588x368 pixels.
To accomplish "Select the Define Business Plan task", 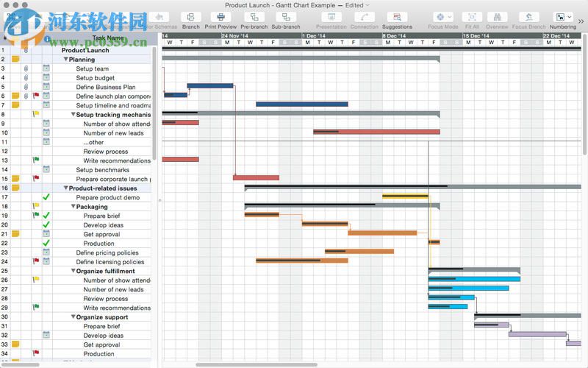I will point(106,87).
